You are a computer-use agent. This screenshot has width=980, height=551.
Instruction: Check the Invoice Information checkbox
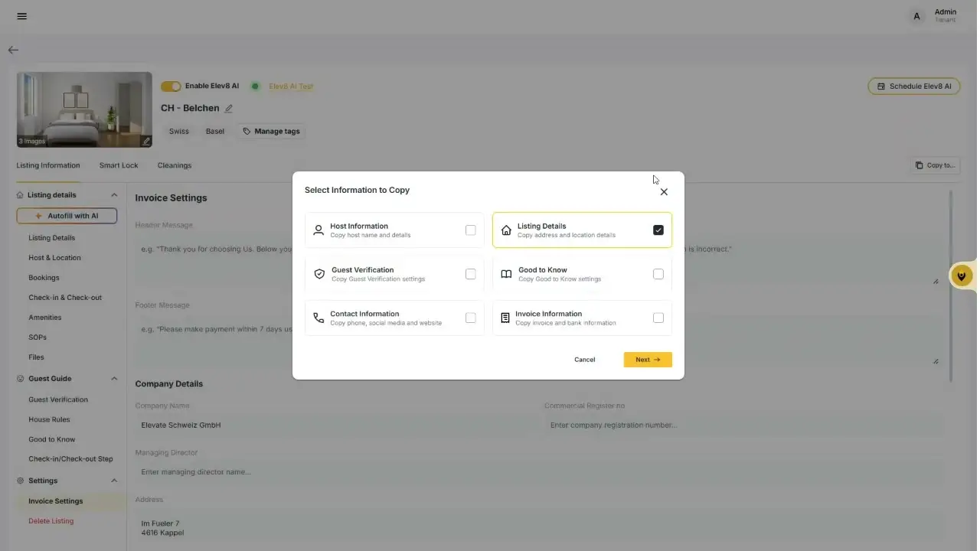[x=658, y=318]
